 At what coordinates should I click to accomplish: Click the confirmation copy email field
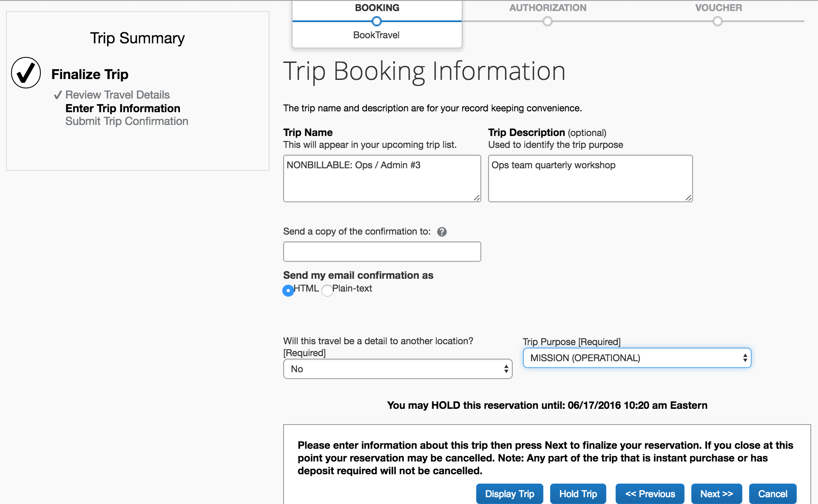coord(382,252)
